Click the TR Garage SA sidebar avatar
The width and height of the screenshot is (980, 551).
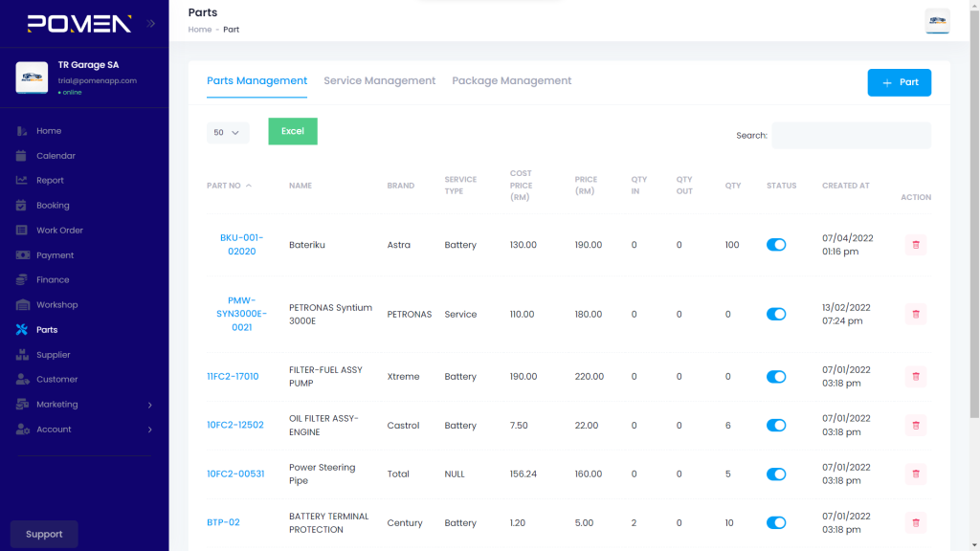32,77
